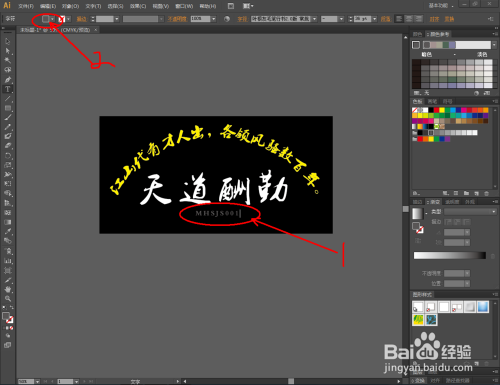Select the Slice tool
The width and height of the screenshot is (500, 385).
coord(8,280)
